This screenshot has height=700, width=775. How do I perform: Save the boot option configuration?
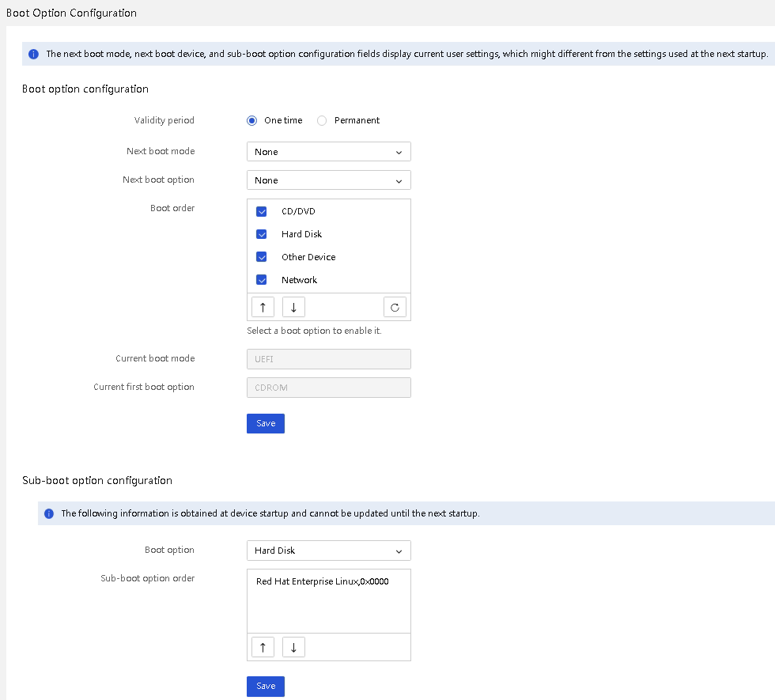pyautogui.click(x=266, y=424)
